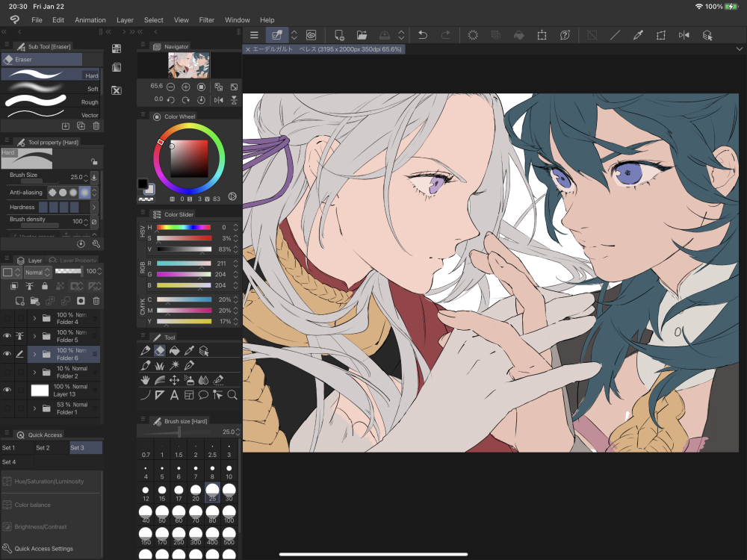The height and width of the screenshot is (560, 747).
Task: Collapse document tab bar with chevron
Action: 739,49
